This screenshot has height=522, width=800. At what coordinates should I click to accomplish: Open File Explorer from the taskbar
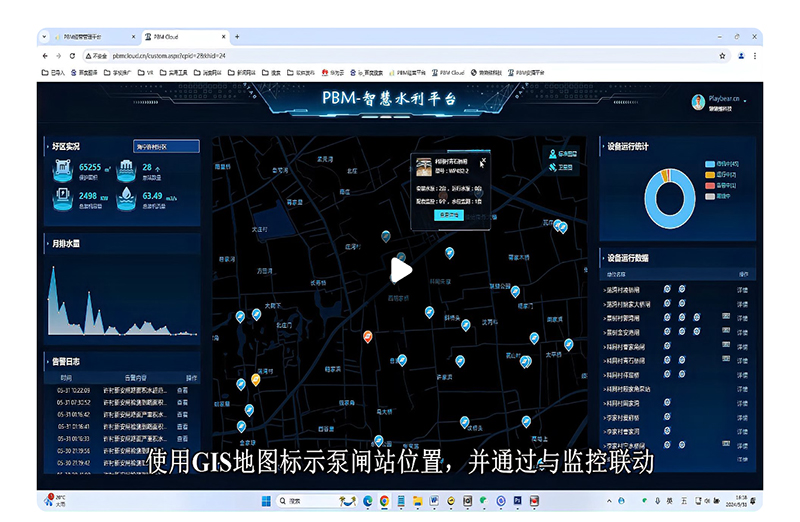tap(417, 501)
